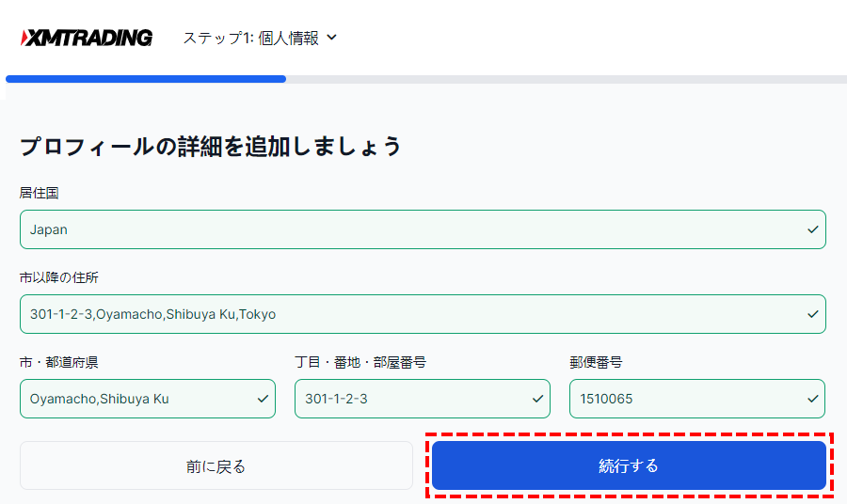The image size is (847, 504).
Task: Click the 郵便番号 field showing 1510065
Action: pos(696,399)
